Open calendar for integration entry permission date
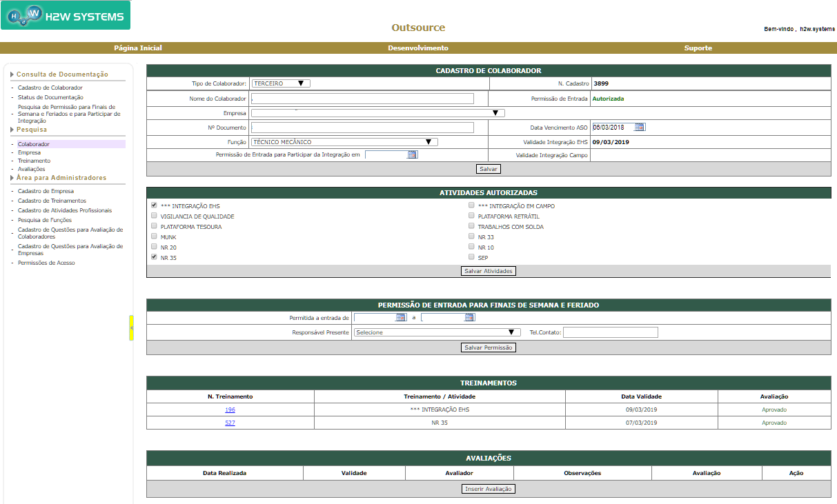 tap(412, 155)
